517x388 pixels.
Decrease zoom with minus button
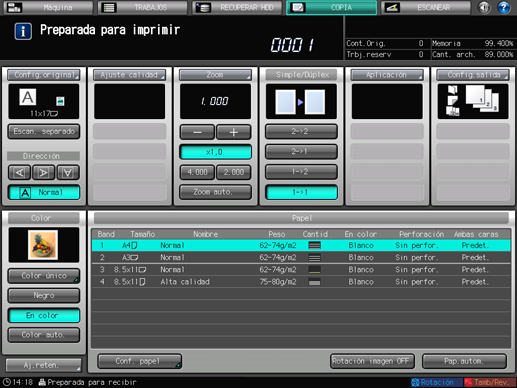pyautogui.click(x=197, y=132)
